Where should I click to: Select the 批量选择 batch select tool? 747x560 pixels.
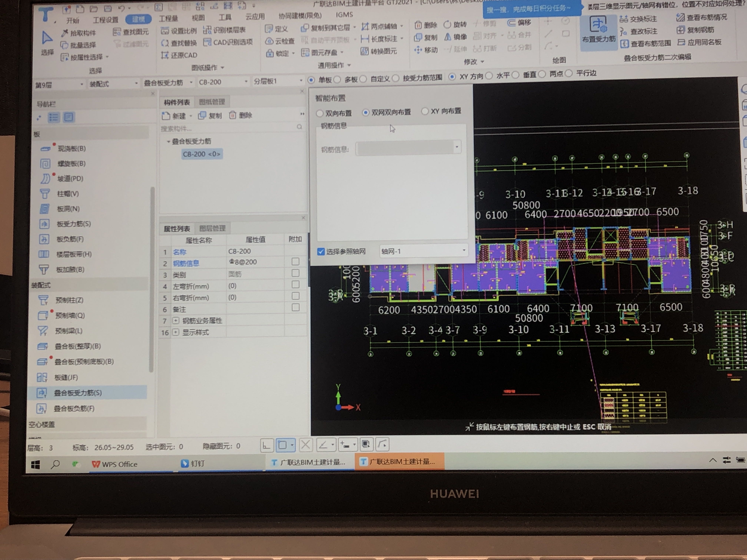coord(78,45)
